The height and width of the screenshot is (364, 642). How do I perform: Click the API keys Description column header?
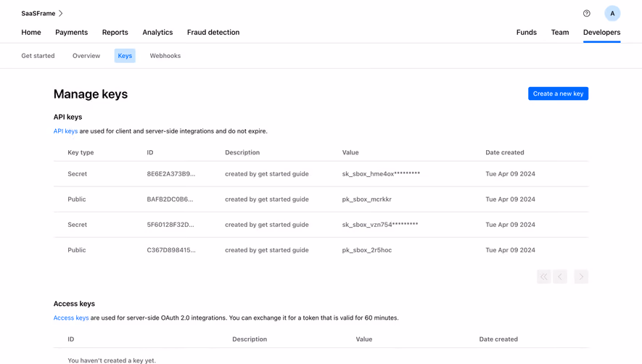click(x=242, y=152)
